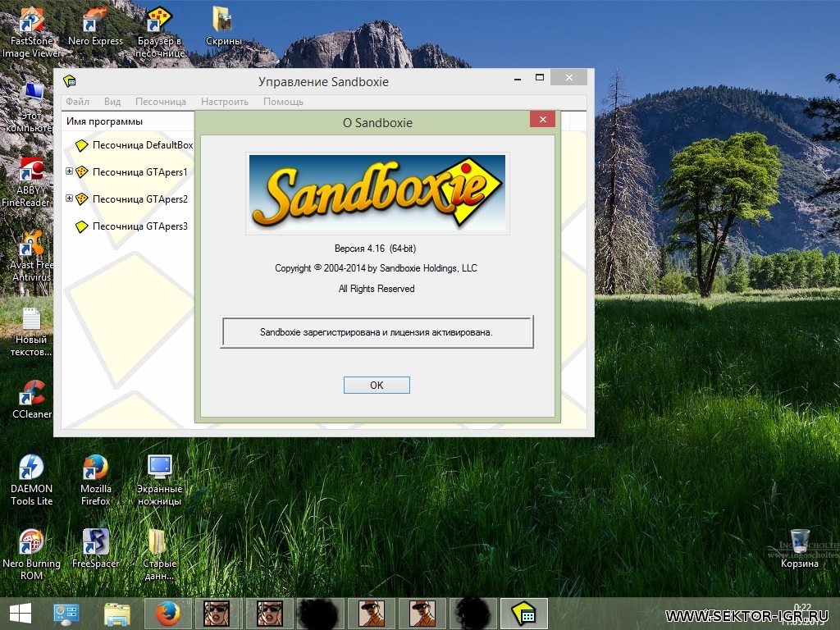This screenshot has width=840, height=630.
Task: Open the Avast Free Antivirus shortcut
Action: 31,257
